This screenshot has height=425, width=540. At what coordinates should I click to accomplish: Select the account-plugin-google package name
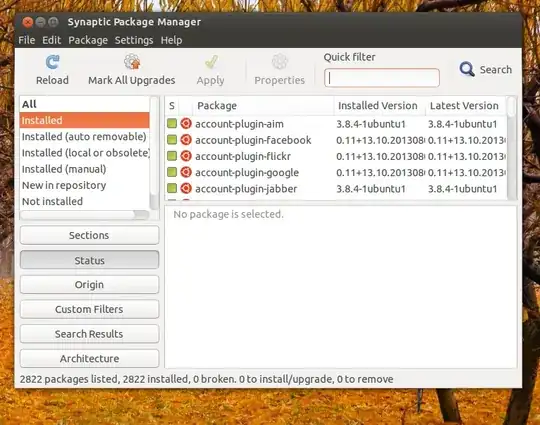coord(247,173)
